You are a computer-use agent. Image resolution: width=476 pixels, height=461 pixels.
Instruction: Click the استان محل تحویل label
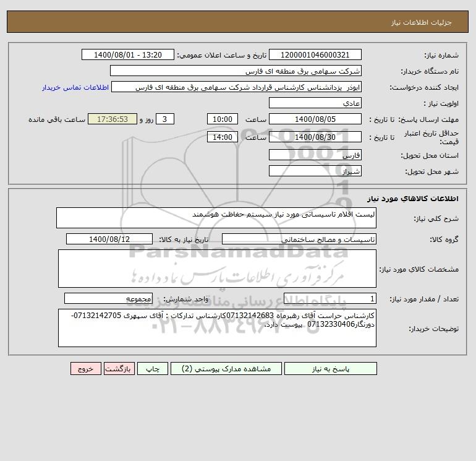click(x=430, y=155)
